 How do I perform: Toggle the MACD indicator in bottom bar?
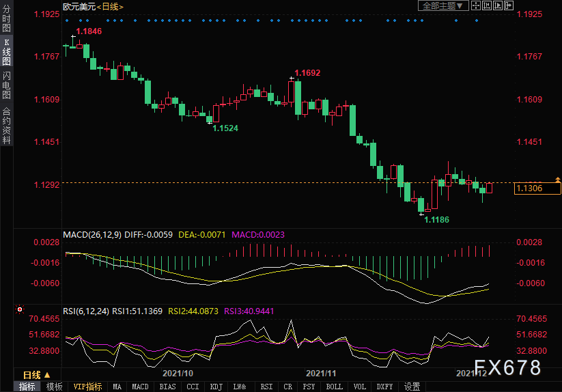[140, 387]
